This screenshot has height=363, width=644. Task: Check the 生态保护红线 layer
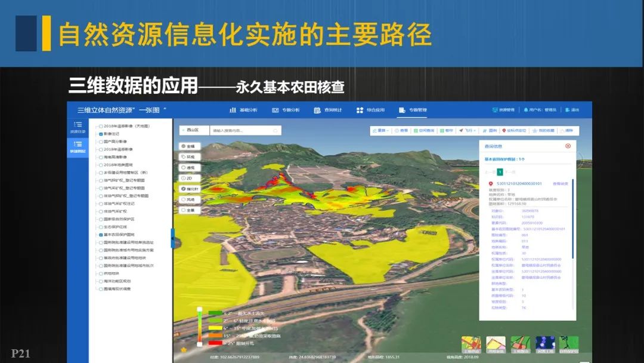pyautogui.click(x=101, y=227)
